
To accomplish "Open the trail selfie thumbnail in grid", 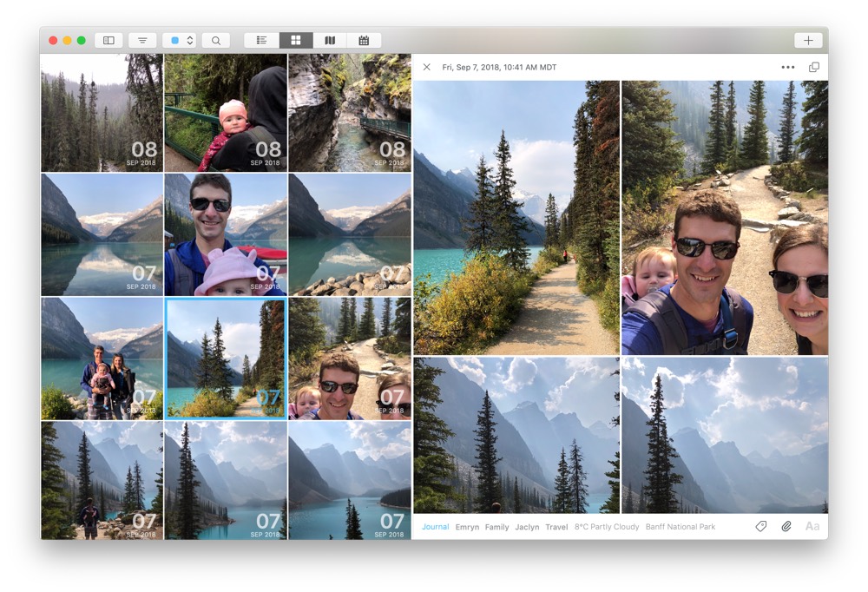I will pyautogui.click(x=350, y=358).
